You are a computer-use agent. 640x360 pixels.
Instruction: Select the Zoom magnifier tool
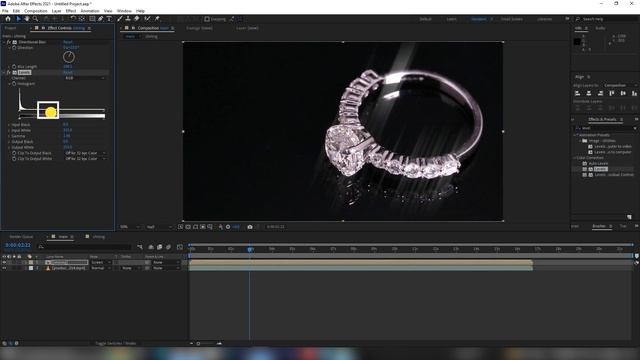tap(36, 19)
